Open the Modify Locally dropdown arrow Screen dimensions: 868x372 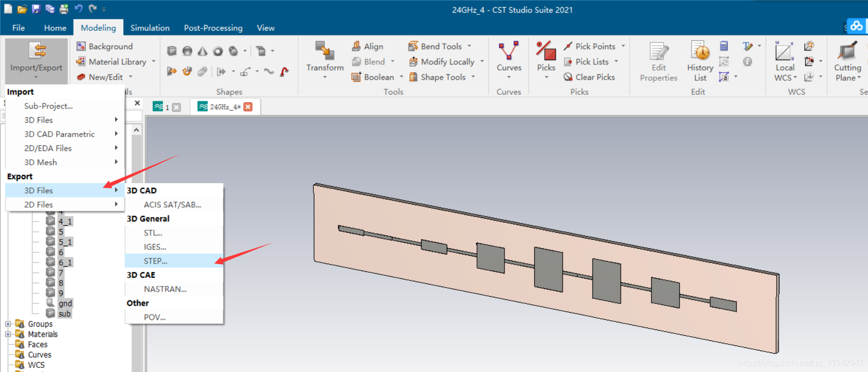[482, 61]
